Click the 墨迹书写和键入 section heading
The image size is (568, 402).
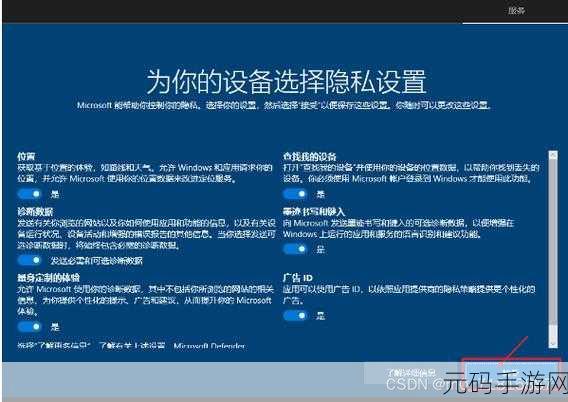314,211
